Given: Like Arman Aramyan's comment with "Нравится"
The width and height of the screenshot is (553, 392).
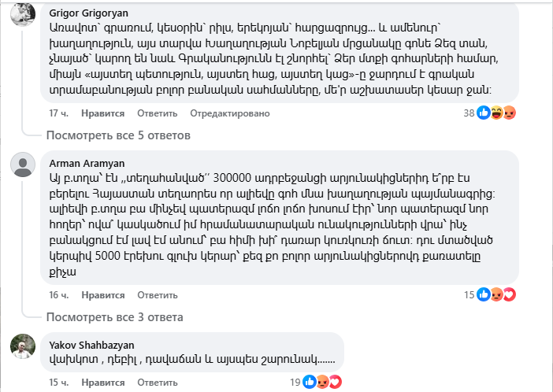Looking at the screenshot, I should click(x=102, y=295).
